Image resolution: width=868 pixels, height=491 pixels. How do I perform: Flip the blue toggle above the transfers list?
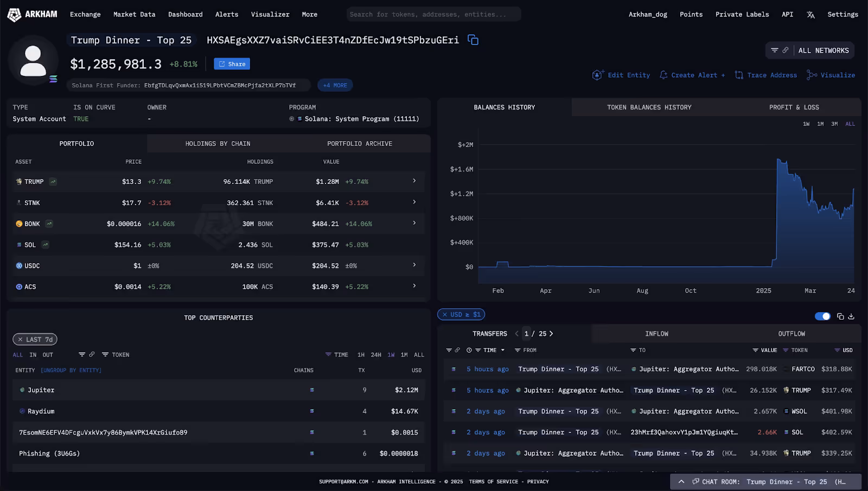pyautogui.click(x=822, y=316)
